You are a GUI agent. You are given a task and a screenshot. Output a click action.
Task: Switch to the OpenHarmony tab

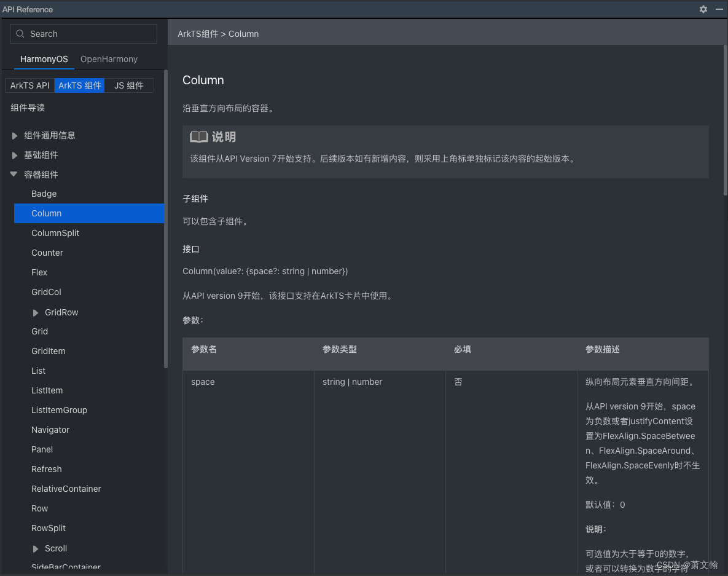click(x=109, y=59)
